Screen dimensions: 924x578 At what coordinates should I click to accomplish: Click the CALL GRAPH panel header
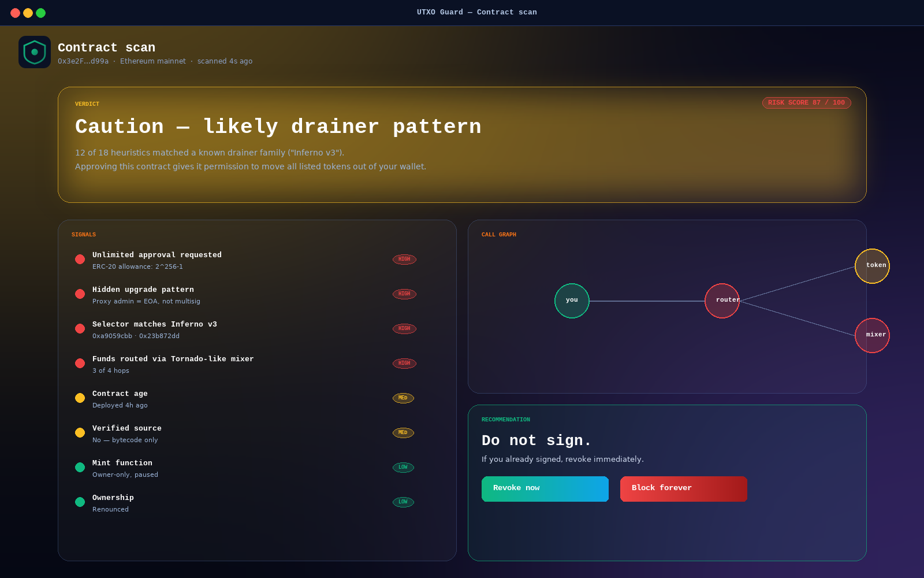[x=499, y=235]
